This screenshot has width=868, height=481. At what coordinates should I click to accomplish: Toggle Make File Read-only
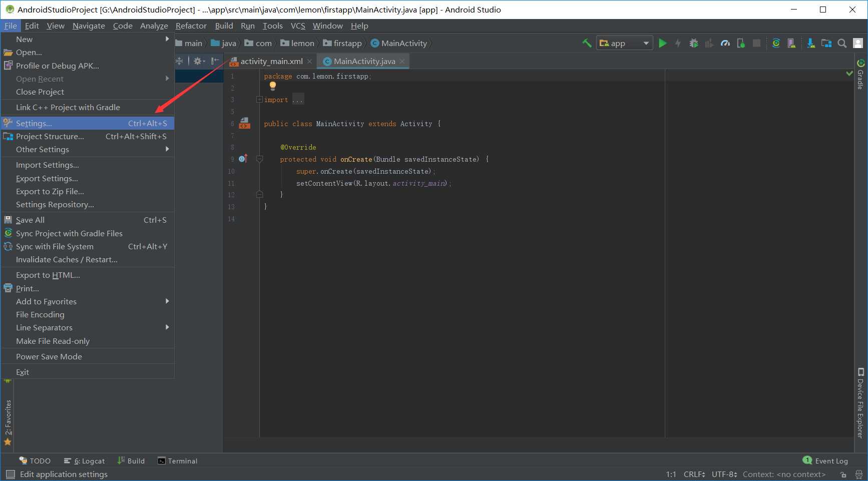(88, 341)
